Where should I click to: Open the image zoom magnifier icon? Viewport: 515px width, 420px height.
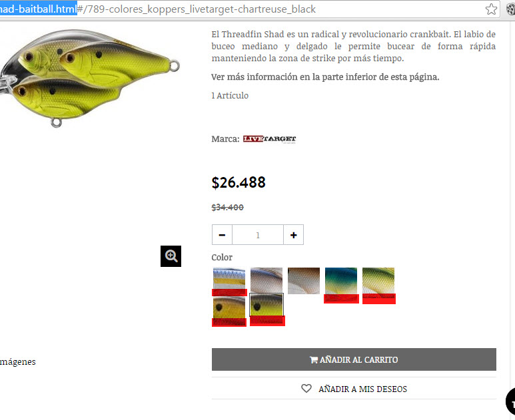171,256
